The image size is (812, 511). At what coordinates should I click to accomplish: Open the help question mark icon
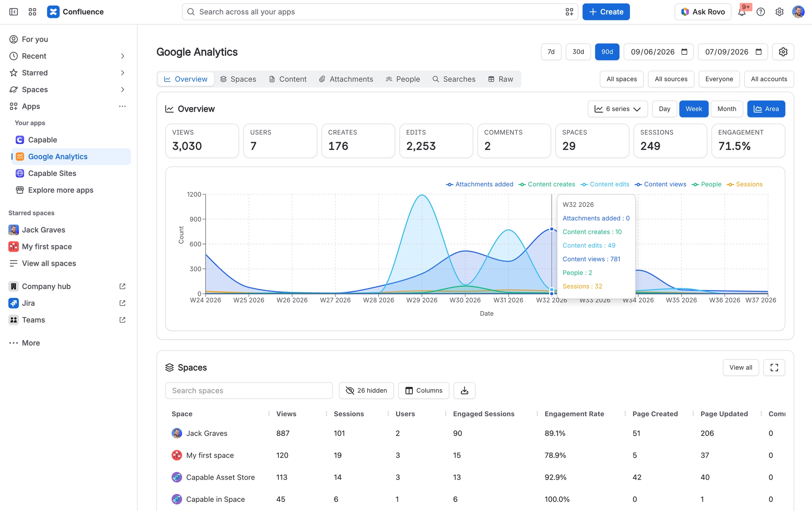tap(760, 12)
